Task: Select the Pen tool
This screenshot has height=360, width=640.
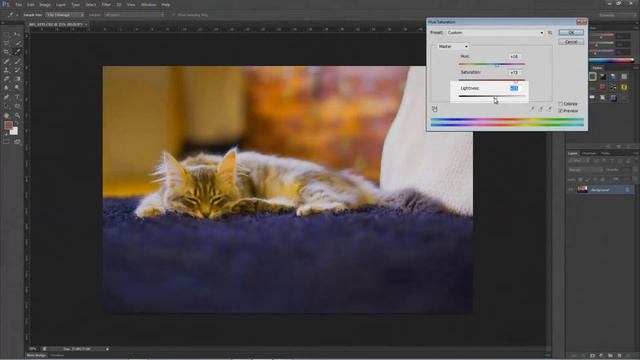Action: click(x=7, y=97)
